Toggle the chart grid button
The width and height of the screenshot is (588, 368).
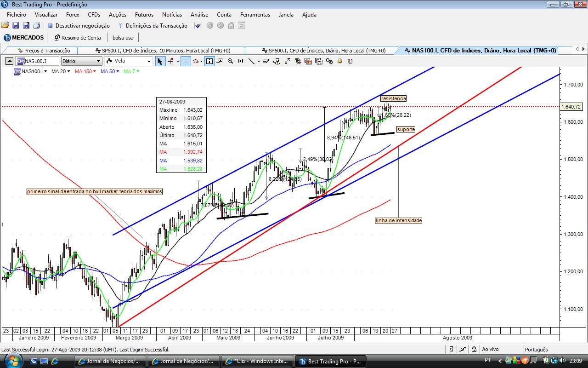click(185, 61)
